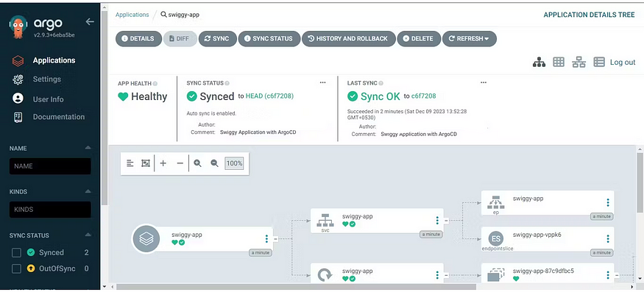644x292 pixels.
Task: Click the Settings gears icon
Action: point(18,79)
